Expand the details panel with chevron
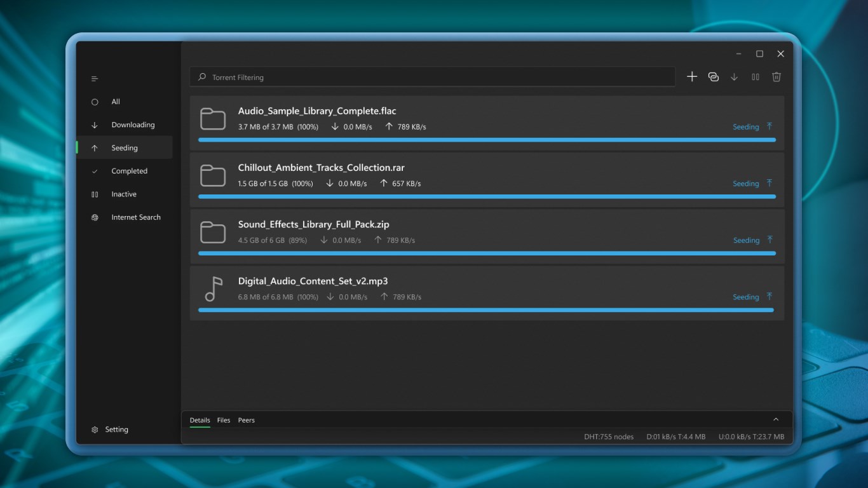The image size is (868, 488). click(x=776, y=420)
